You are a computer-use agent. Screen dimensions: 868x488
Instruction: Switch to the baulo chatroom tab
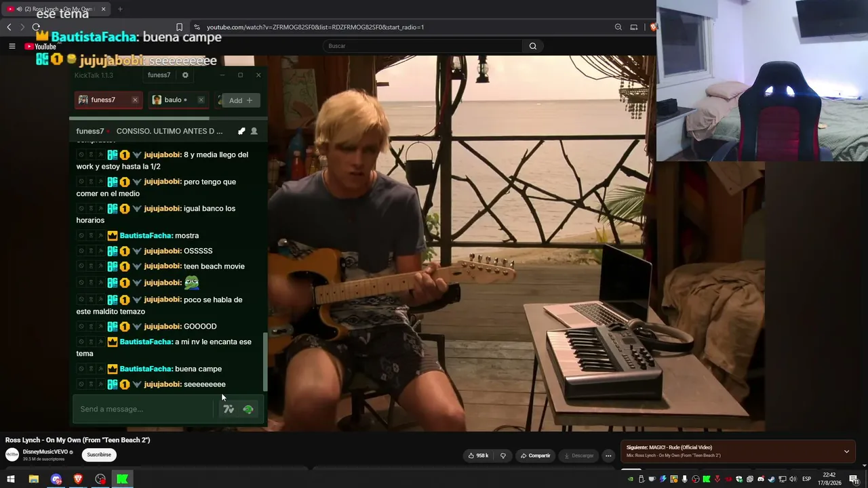coord(178,100)
